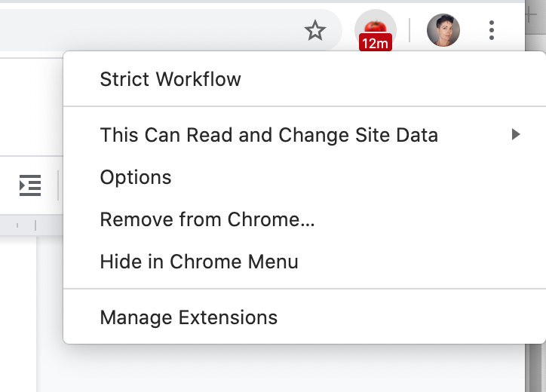The image size is (546, 392).
Task: Bookmark this page with the star icon
Action: 314,30
